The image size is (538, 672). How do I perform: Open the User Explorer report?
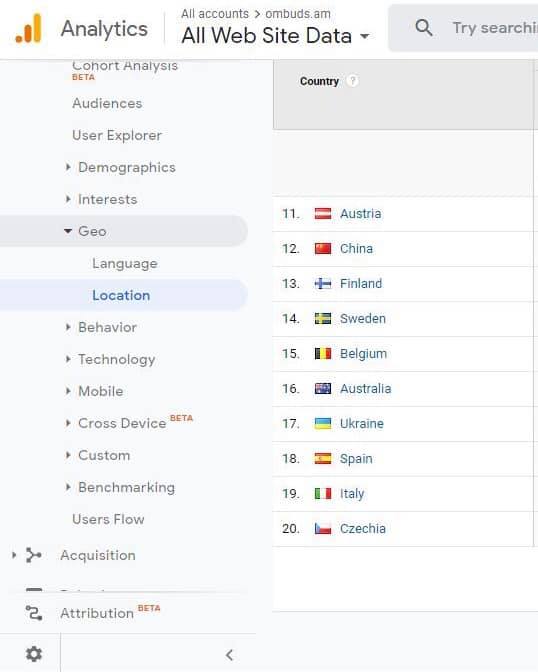coord(117,135)
